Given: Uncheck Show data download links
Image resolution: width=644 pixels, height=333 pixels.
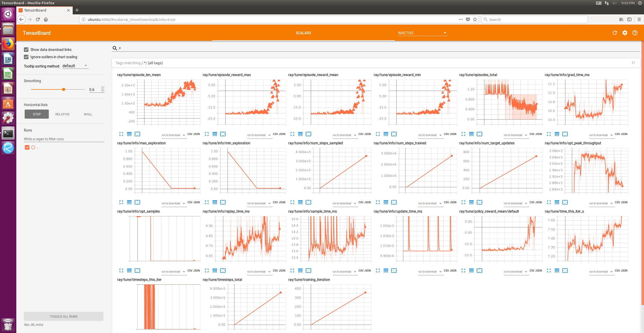Looking at the screenshot, I should click(26, 49).
